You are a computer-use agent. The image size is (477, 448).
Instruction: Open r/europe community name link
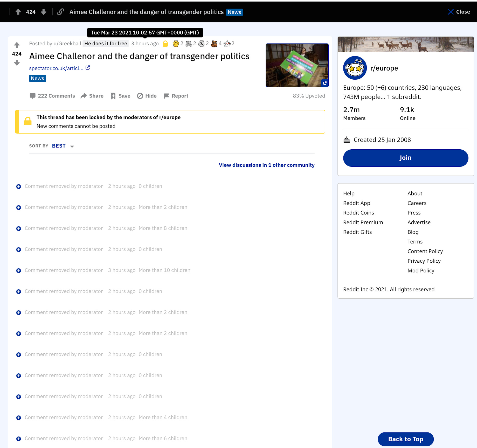tap(384, 68)
